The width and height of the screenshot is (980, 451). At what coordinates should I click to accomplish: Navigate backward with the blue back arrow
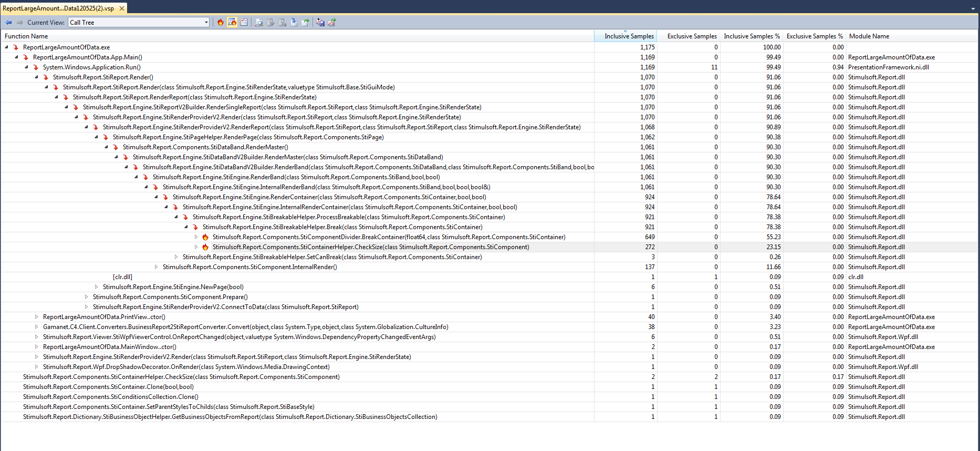[8, 22]
